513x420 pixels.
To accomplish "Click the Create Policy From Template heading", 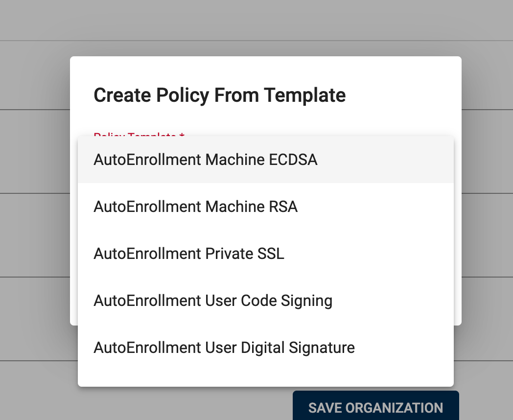I will [x=219, y=95].
